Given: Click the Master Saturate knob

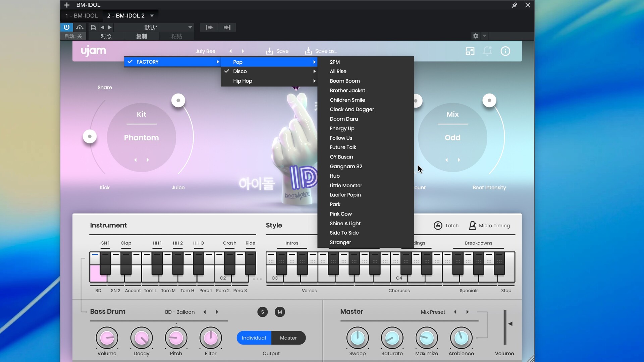Looking at the screenshot, I should [392, 338].
